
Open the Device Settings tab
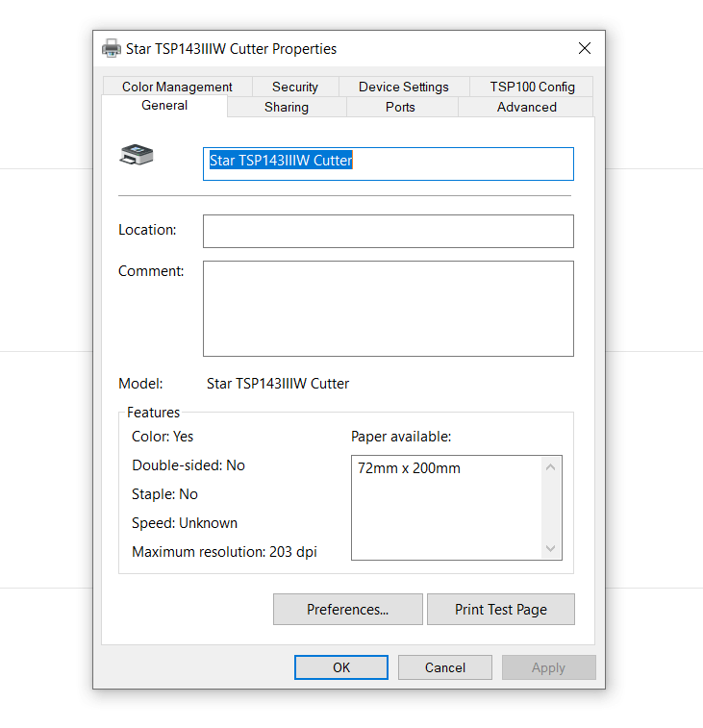pyautogui.click(x=404, y=87)
